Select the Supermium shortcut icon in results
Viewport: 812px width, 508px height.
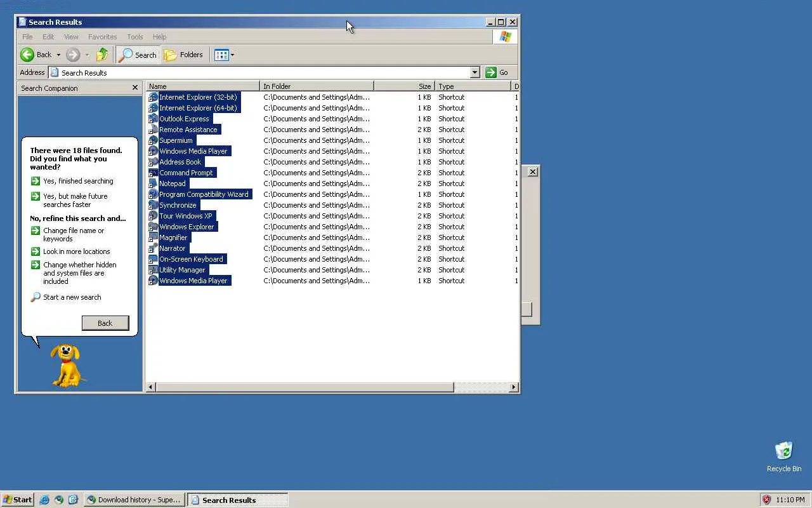click(153, 140)
